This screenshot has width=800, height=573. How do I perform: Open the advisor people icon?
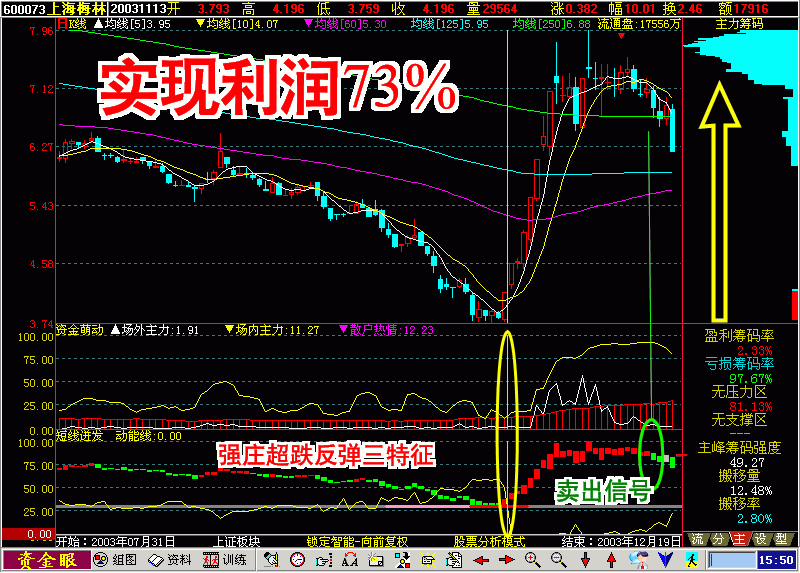tap(638, 560)
